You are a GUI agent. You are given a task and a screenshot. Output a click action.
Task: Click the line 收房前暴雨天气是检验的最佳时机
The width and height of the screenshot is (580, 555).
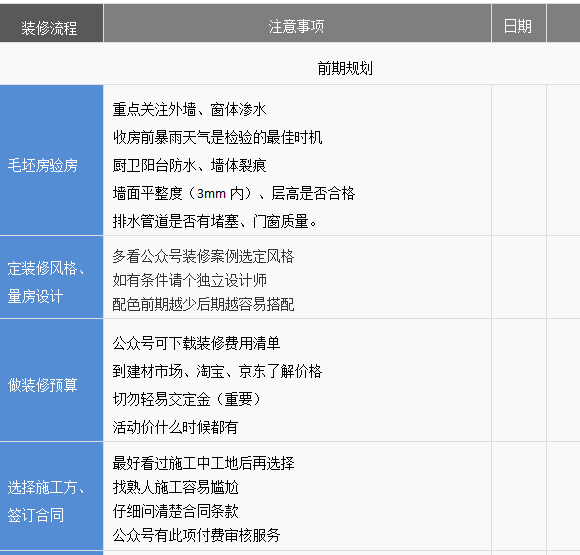[x=218, y=137]
